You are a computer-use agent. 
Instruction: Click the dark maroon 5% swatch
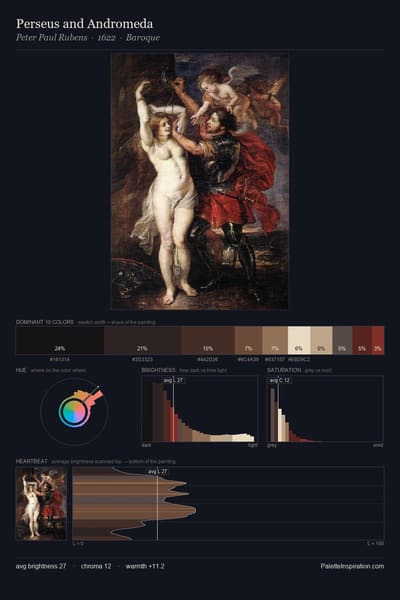click(362, 340)
